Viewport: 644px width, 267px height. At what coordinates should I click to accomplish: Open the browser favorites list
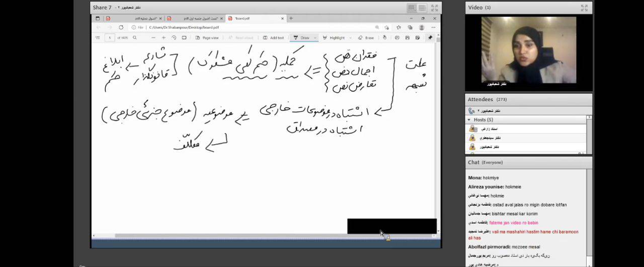[x=398, y=27]
